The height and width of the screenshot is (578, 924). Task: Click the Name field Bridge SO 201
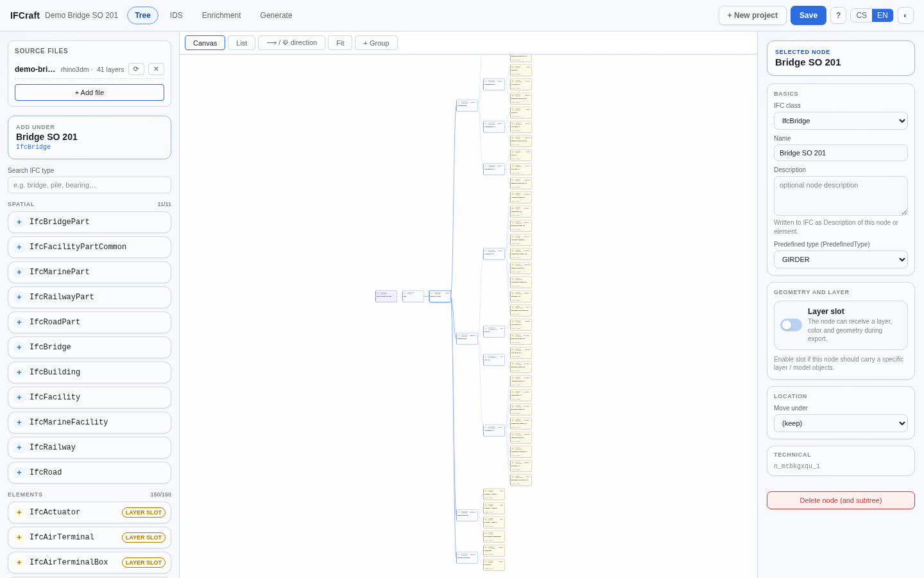[841, 153]
